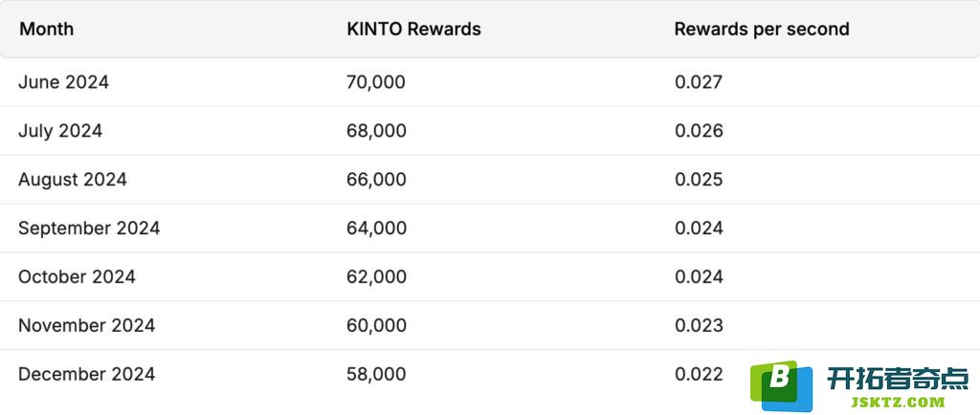This screenshot has width=980, height=415.
Task: Click the Chinese watermark text 开拓者奇点
Action: click(x=899, y=379)
